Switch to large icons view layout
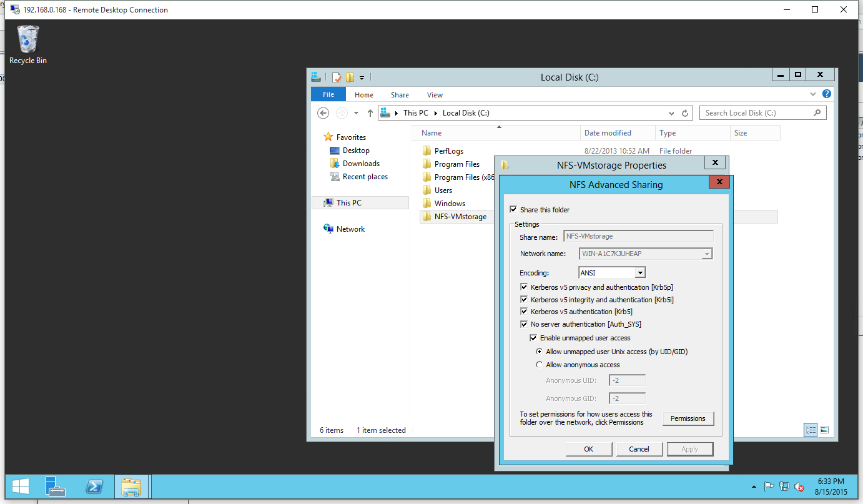The height and width of the screenshot is (504, 863). tap(824, 430)
